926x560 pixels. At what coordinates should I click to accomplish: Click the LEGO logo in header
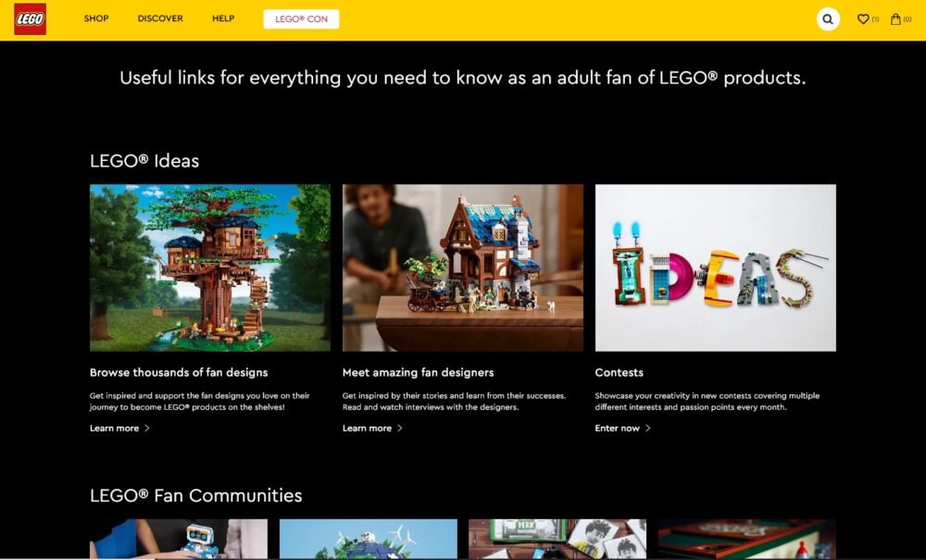(x=30, y=19)
